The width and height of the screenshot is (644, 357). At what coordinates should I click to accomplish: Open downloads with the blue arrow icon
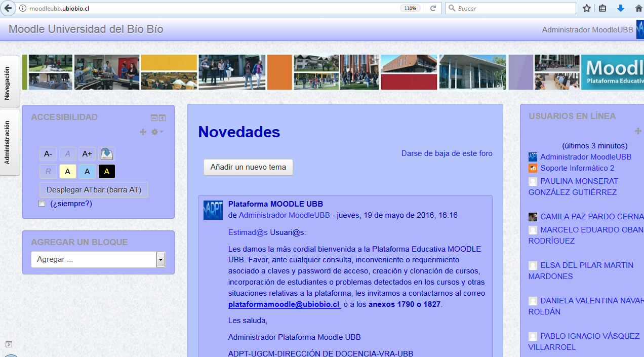click(621, 9)
